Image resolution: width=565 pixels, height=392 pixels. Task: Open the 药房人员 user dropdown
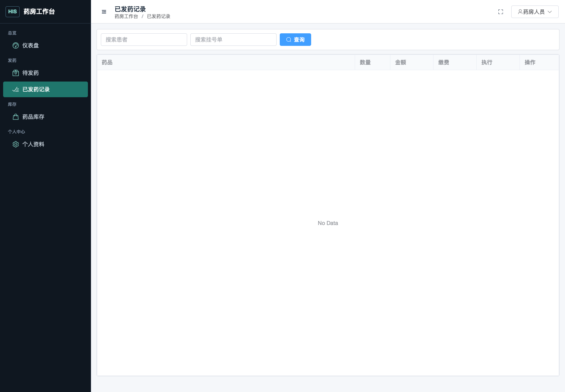(535, 12)
